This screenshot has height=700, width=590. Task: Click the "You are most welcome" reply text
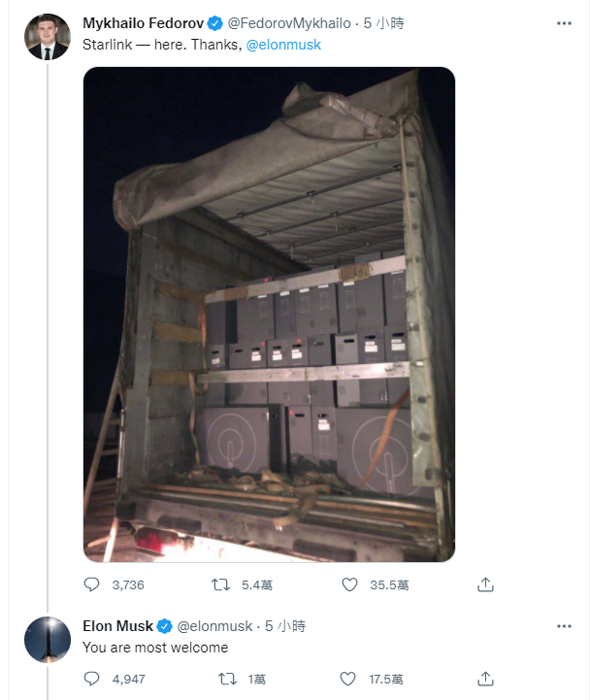pos(155,648)
